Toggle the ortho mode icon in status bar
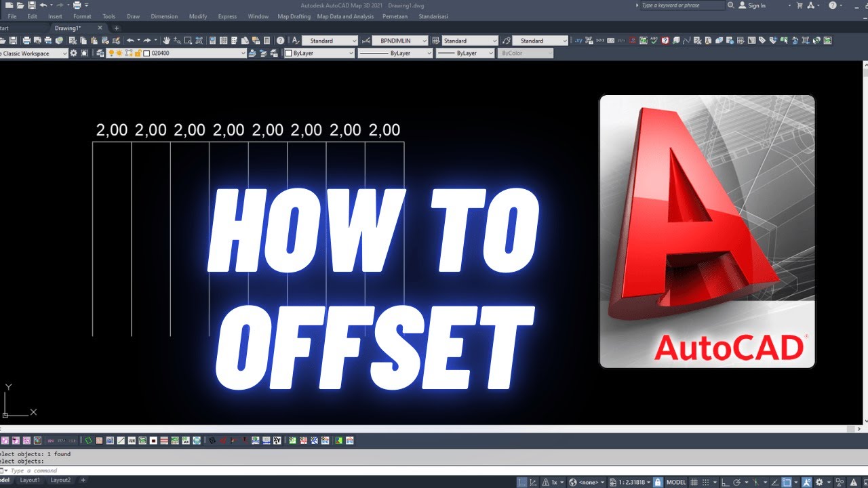 pos(725,482)
